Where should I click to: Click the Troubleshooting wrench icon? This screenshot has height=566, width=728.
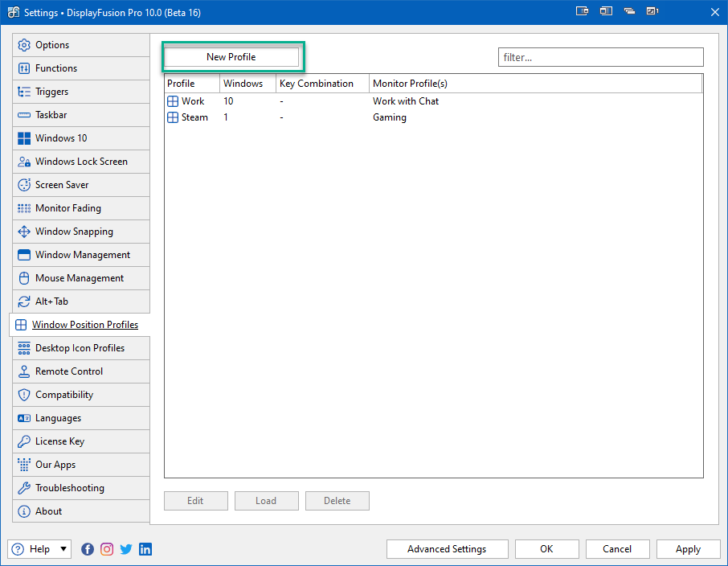point(24,488)
